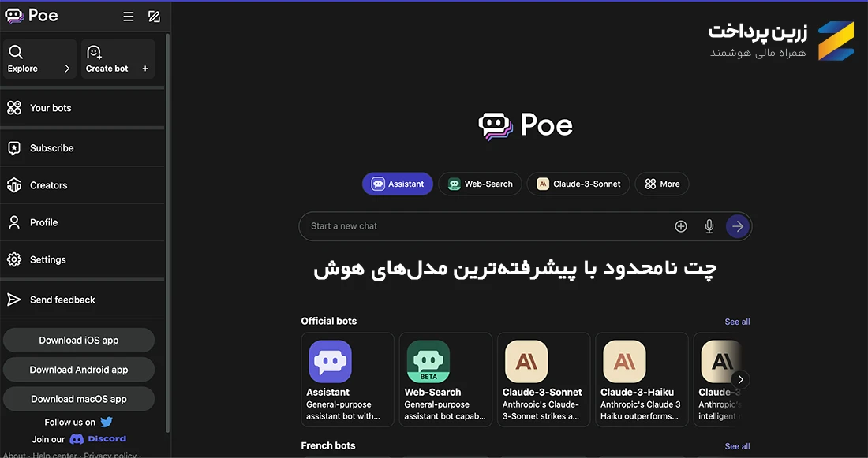Switch to the Claude-3-Sonnet model tab
868x458 pixels.
[x=578, y=184]
